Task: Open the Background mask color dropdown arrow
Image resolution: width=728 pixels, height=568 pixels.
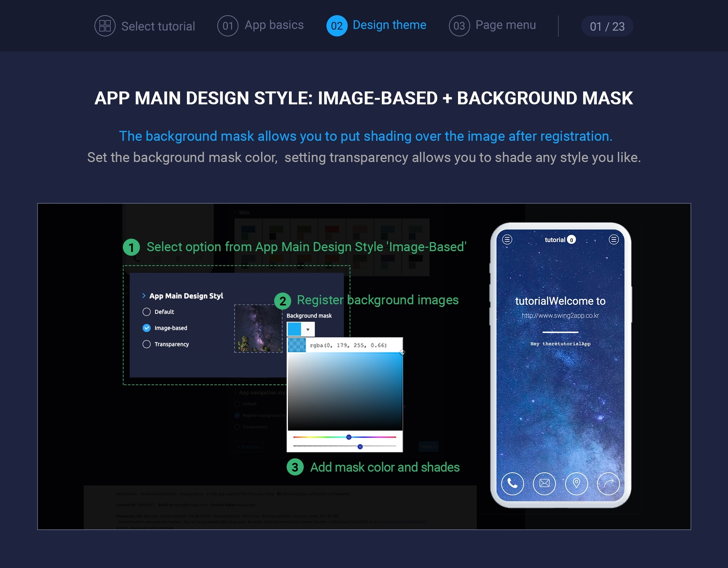Action: coord(308,329)
